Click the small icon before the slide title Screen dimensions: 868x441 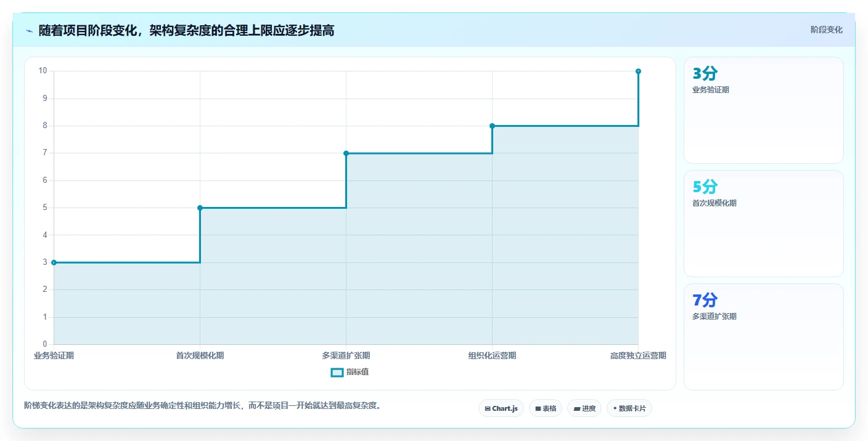point(29,30)
